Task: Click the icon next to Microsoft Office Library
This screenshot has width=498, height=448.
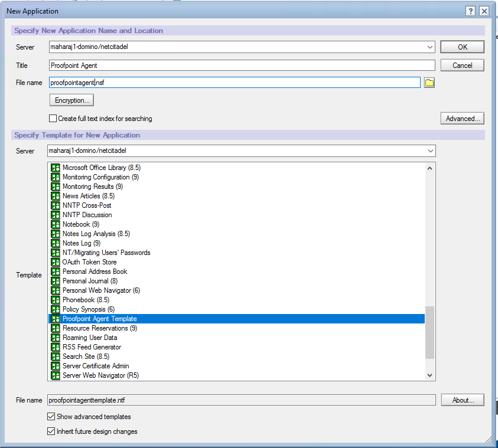Action: 56,168
